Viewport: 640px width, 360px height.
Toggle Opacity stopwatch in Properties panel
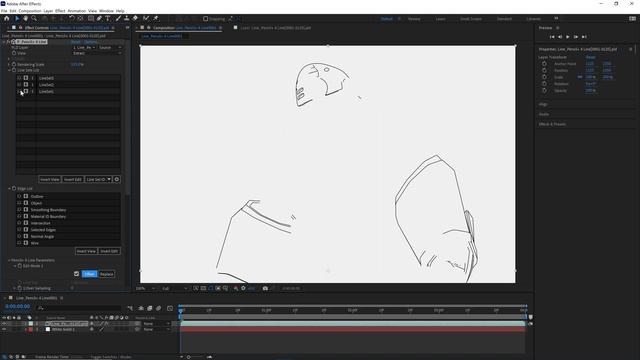click(x=544, y=90)
